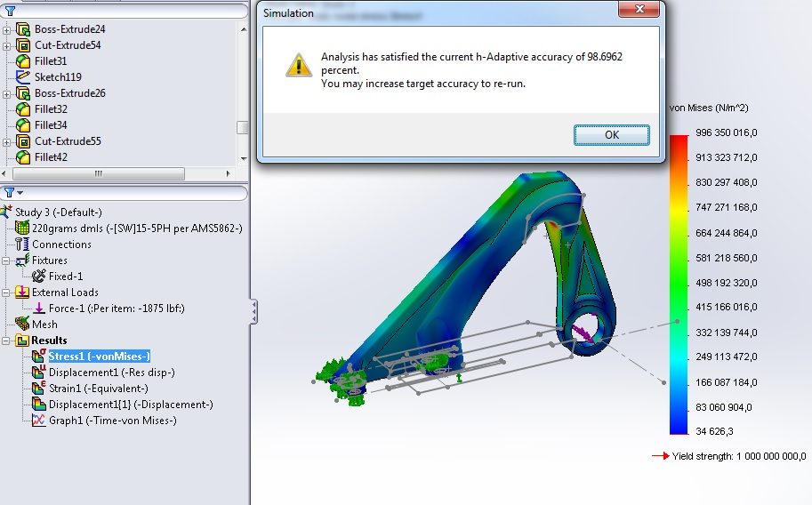The width and height of the screenshot is (812, 505).
Task: Click the Study 3 study icon
Action: click(x=6, y=212)
